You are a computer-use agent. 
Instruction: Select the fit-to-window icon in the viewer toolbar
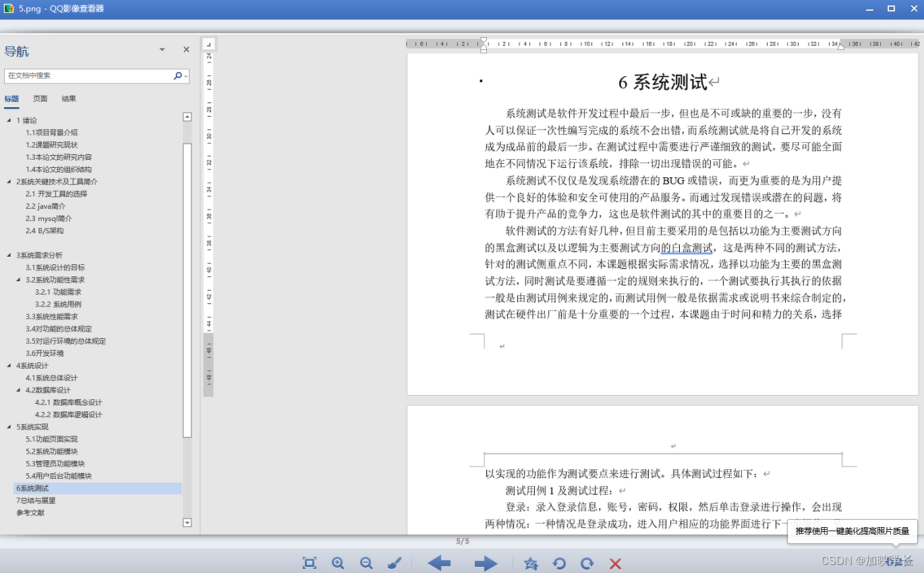coord(309,563)
